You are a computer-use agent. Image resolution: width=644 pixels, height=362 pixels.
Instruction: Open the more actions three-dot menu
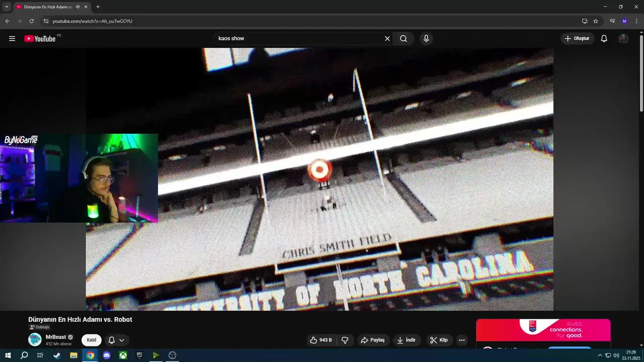pos(462,340)
